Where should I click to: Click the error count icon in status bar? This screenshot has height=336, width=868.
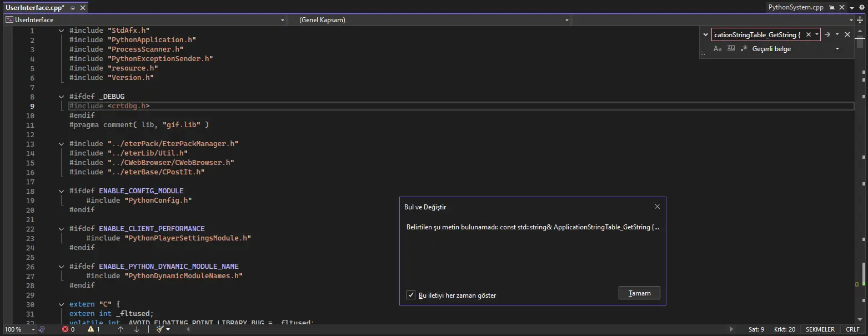point(66,329)
